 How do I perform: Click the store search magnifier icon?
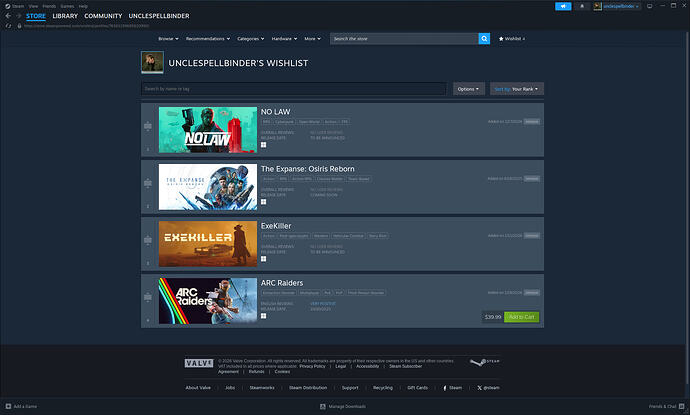click(x=484, y=39)
